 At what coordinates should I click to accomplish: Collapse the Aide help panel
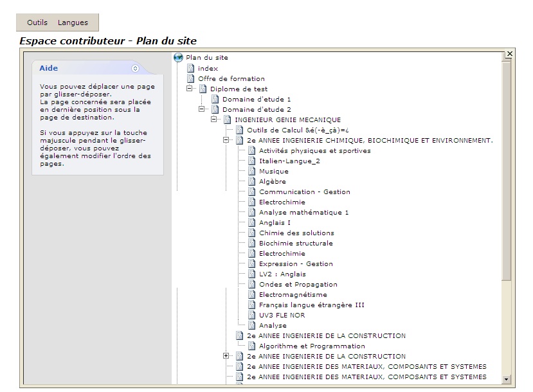[135, 68]
